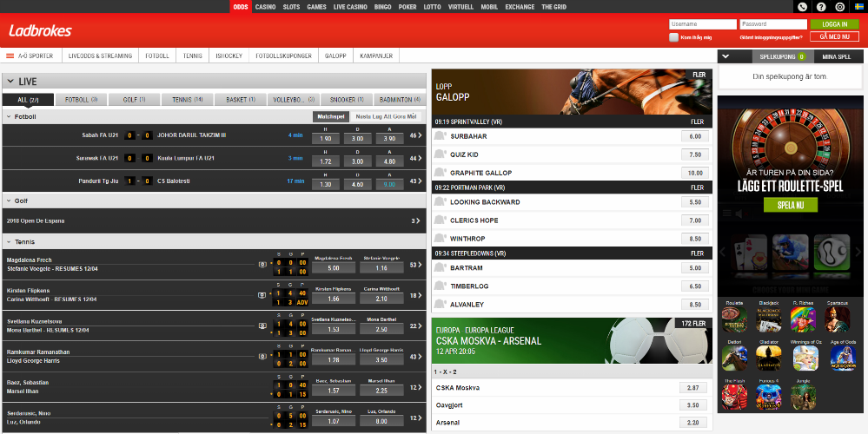Launch The Flash mini game icon

click(x=734, y=397)
